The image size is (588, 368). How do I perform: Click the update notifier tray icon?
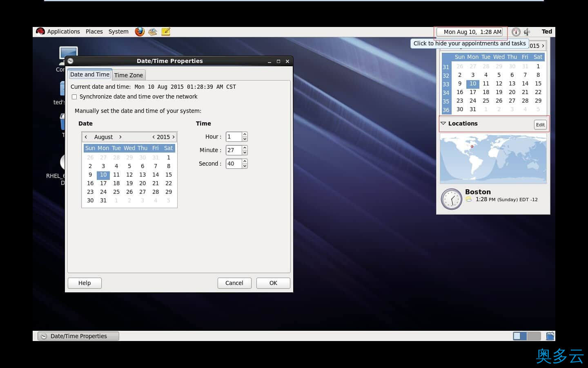click(516, 32)
